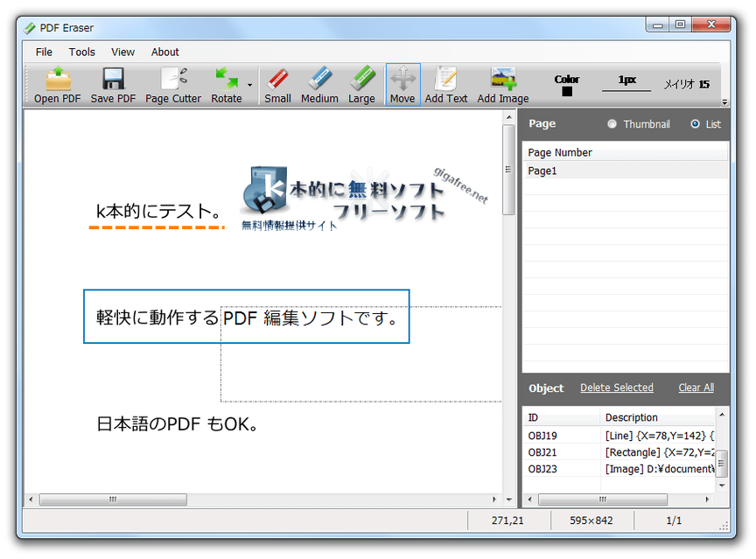Click the ID column header
This screenshot has height=559, width=756.
(x=562, y=417)
